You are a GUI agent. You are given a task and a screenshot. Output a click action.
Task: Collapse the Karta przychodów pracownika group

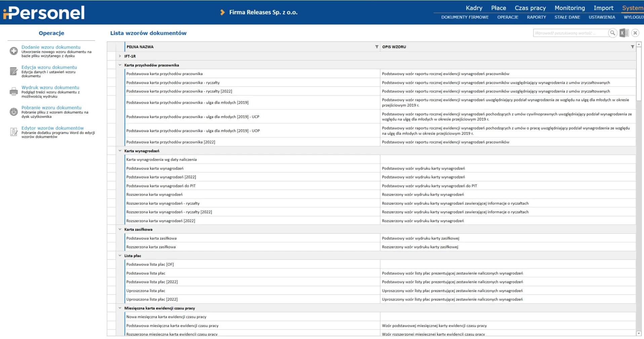[120, 65]
